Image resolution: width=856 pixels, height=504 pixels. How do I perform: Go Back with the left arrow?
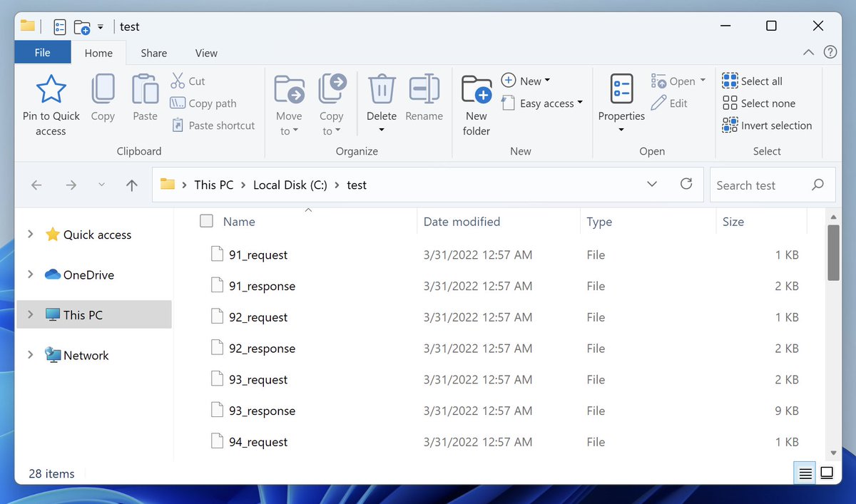click(36, 185)
